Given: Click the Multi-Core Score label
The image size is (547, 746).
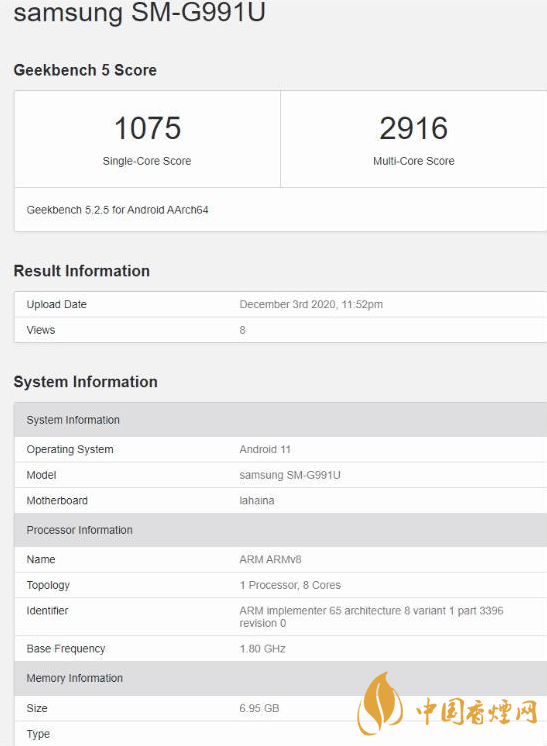Looking at the screenshot, I should (x=413, y=161).
